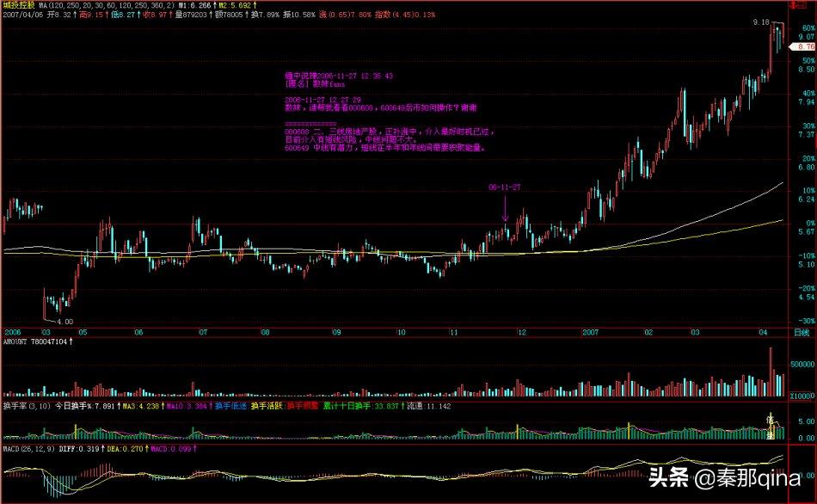The image size is (817, 504).
Task: Click the MACD(26,12,9) indicator title
Action: pyautogui.click(x=29, y=449)
